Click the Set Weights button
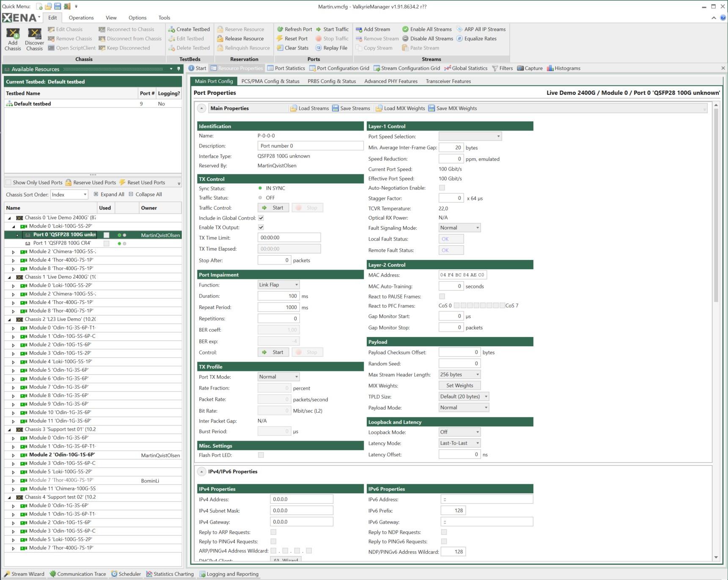Image resolution: width=728 pixels, height=580 pixels. [x=459, y=386]
